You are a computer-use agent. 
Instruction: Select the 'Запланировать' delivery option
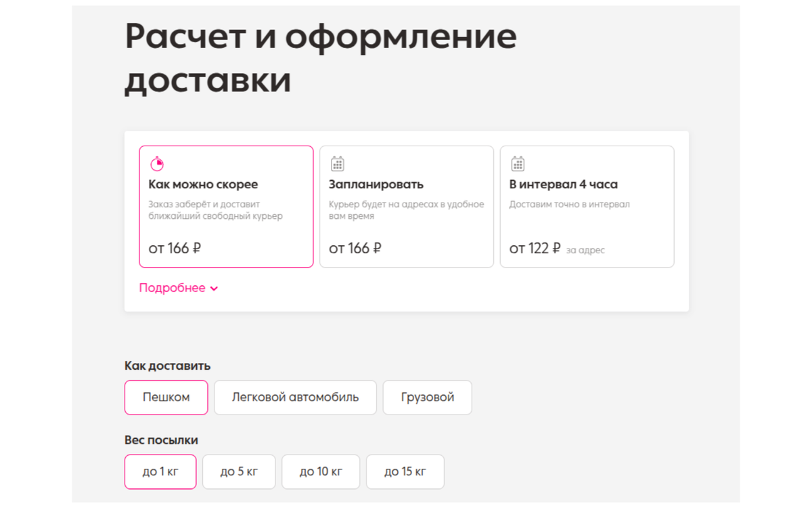(x=406, y=207)
